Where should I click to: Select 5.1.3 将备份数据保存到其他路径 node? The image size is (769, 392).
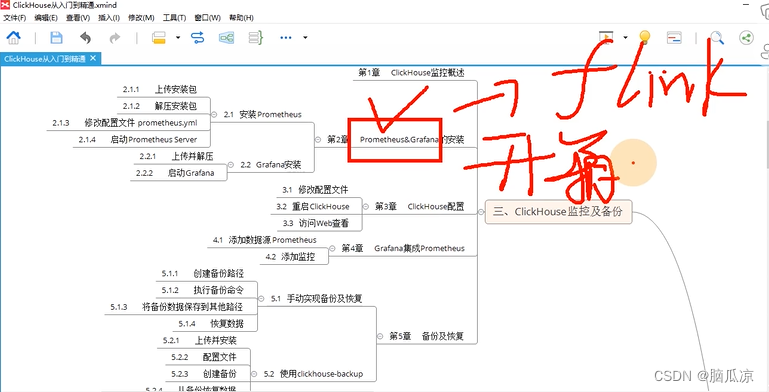point(177,307)
